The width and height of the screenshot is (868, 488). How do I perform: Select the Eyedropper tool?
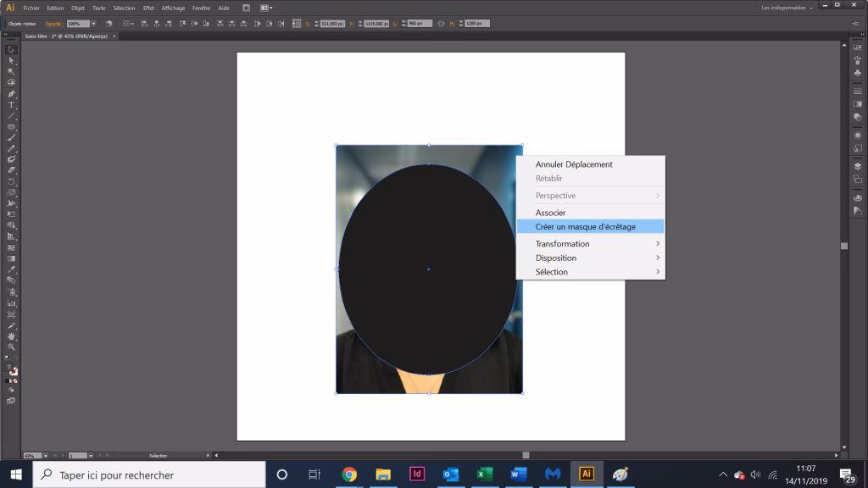click(x=10, y=269)
